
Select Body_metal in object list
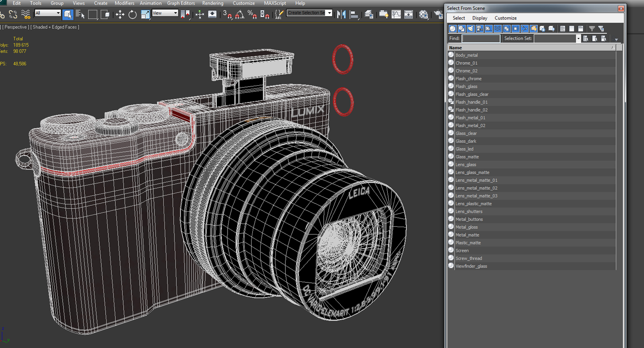pos(532,55)
